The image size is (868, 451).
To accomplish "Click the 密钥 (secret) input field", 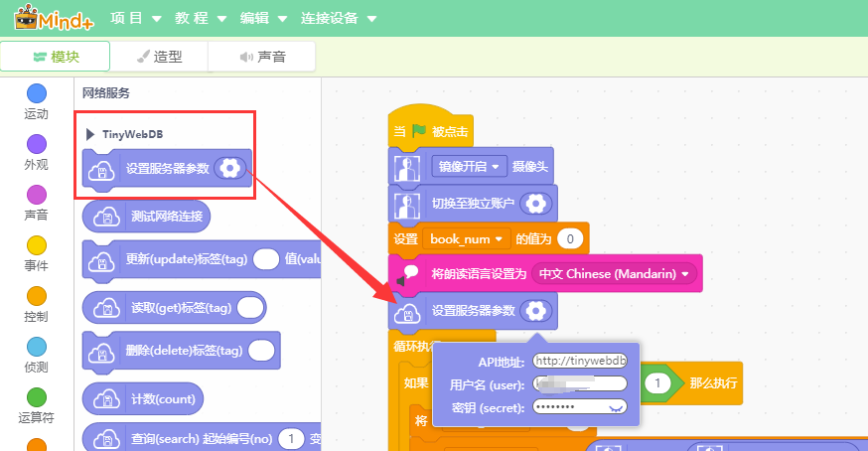I will click(580, 406).
